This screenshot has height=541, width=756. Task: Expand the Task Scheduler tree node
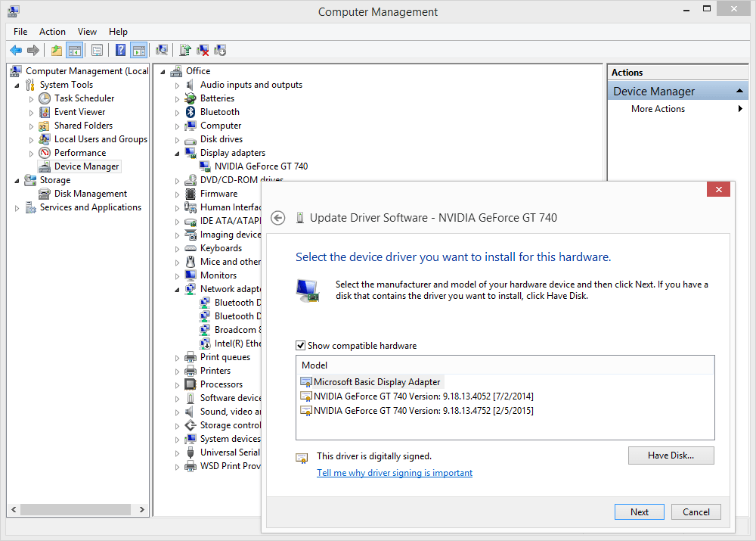click(31, 98)
